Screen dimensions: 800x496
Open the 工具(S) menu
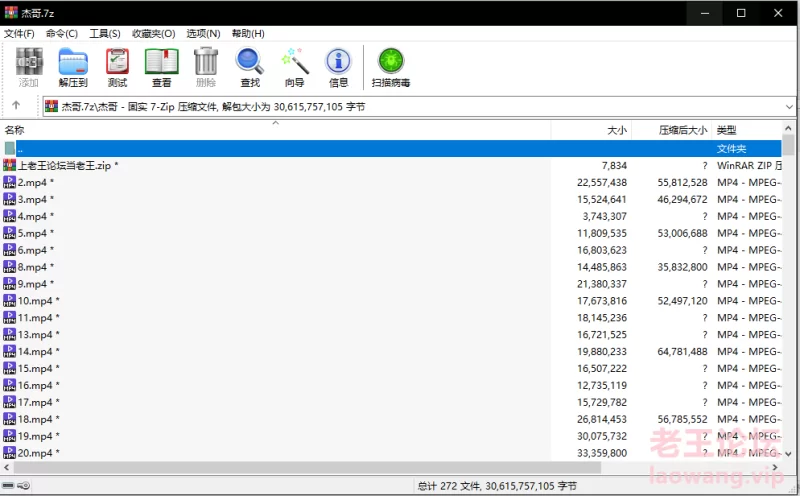tap(105, 34)
